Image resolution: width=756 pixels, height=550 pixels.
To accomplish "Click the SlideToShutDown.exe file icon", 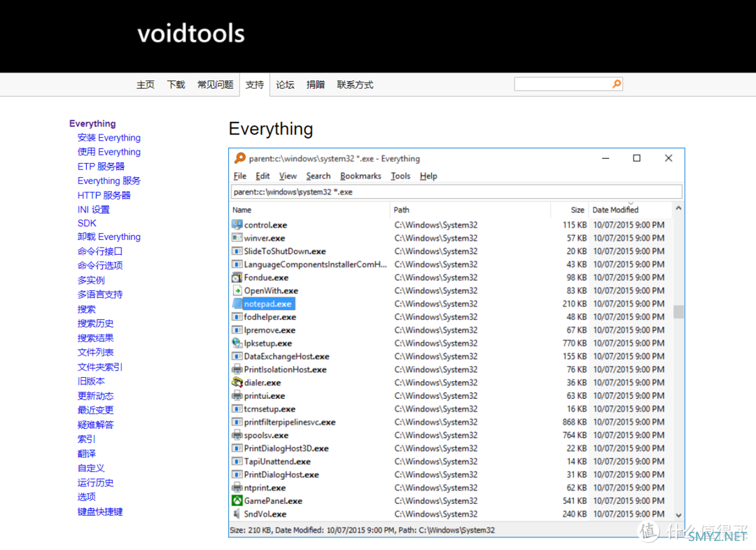I will (237, 251).
